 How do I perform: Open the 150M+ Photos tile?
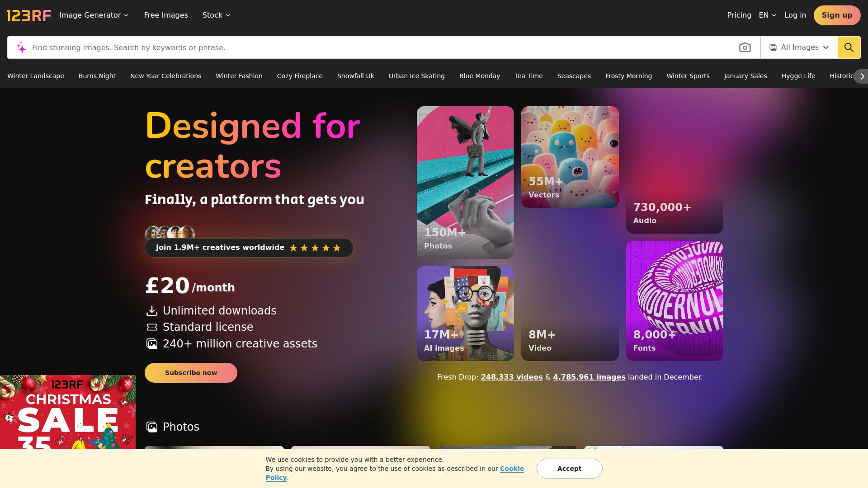[x=465, y=183]
